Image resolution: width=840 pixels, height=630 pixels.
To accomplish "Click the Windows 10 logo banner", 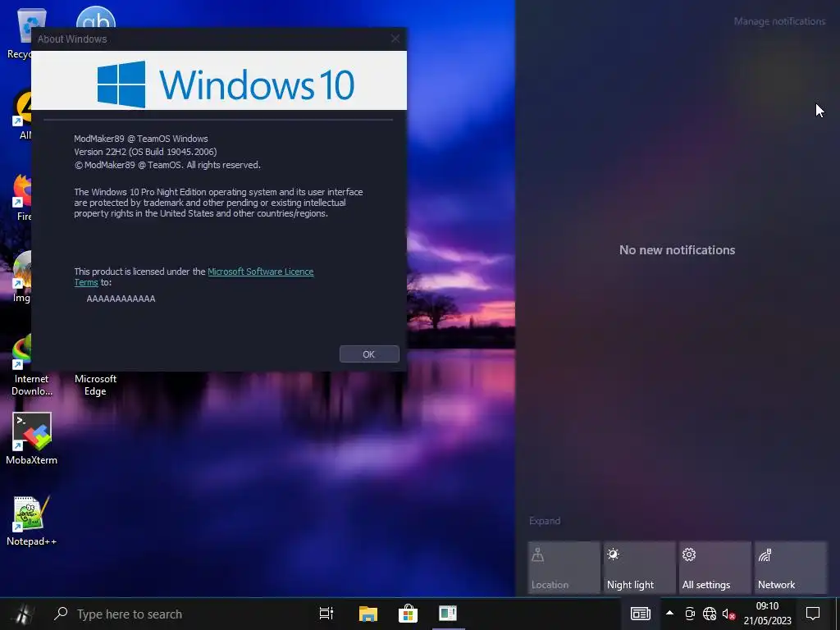I will click(x=219, y=80).
